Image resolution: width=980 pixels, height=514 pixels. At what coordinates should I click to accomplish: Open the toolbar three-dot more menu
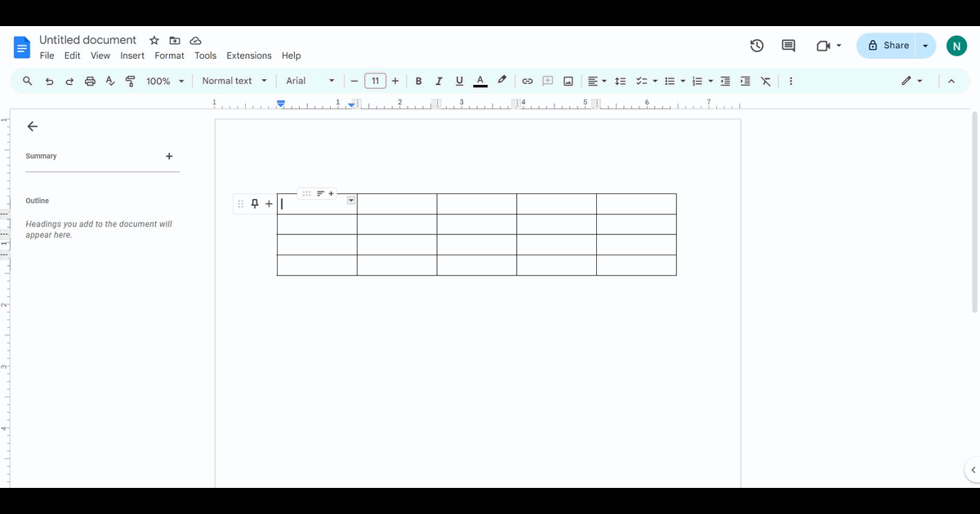point(791,81)
